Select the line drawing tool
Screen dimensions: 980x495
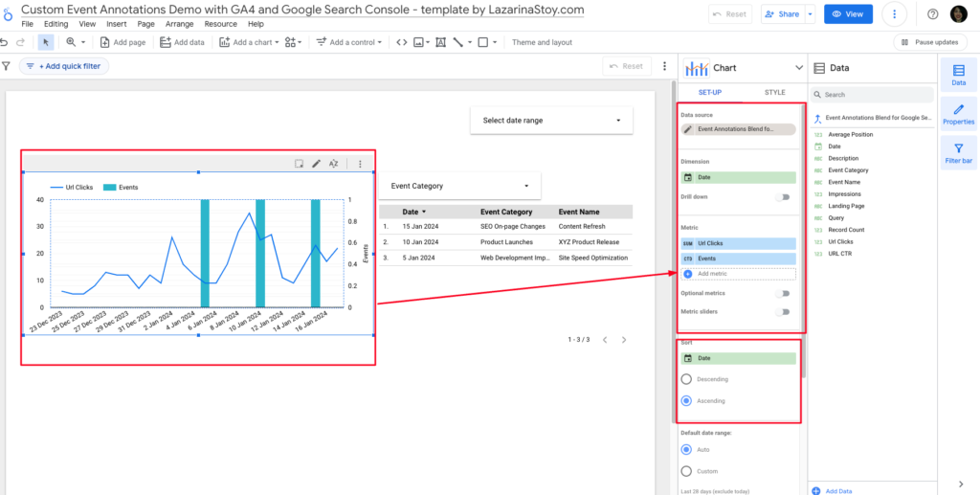pyautogui.click(x=458, y=42)
